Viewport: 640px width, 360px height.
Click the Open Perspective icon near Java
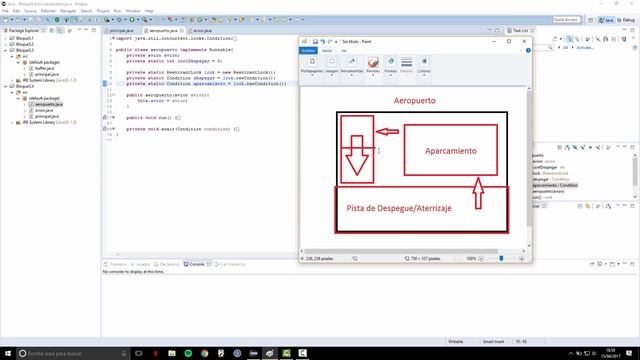click(x=591, y=20)
